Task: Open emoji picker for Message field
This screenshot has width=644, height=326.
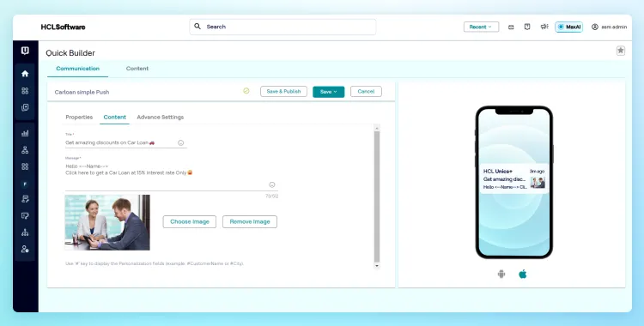Action: (x=272, y=184)
